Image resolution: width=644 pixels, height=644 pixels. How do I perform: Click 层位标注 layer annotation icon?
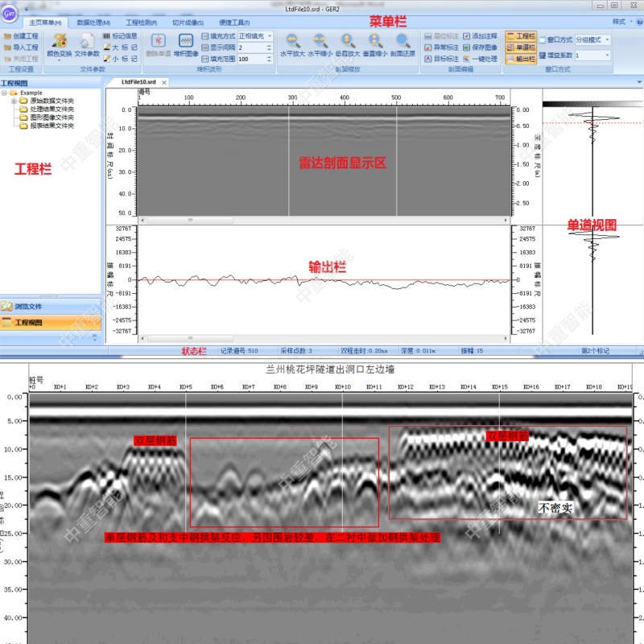click(428, 36)
